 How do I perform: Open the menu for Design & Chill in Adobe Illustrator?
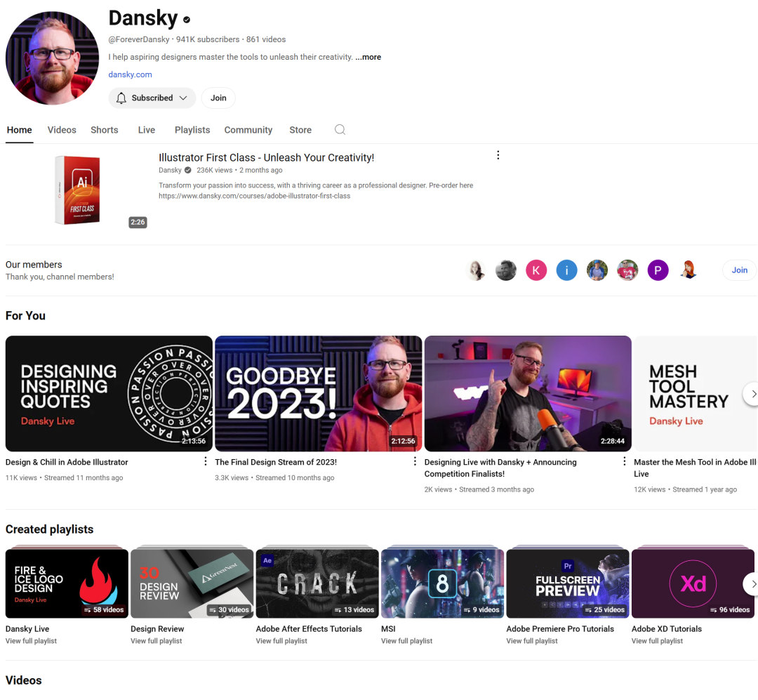[x=206, y=461]
